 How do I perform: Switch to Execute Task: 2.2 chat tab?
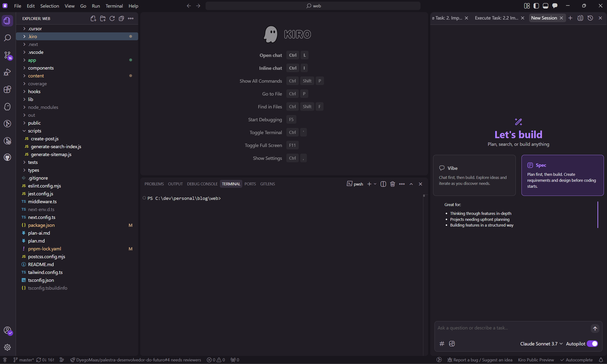point(496,18)
